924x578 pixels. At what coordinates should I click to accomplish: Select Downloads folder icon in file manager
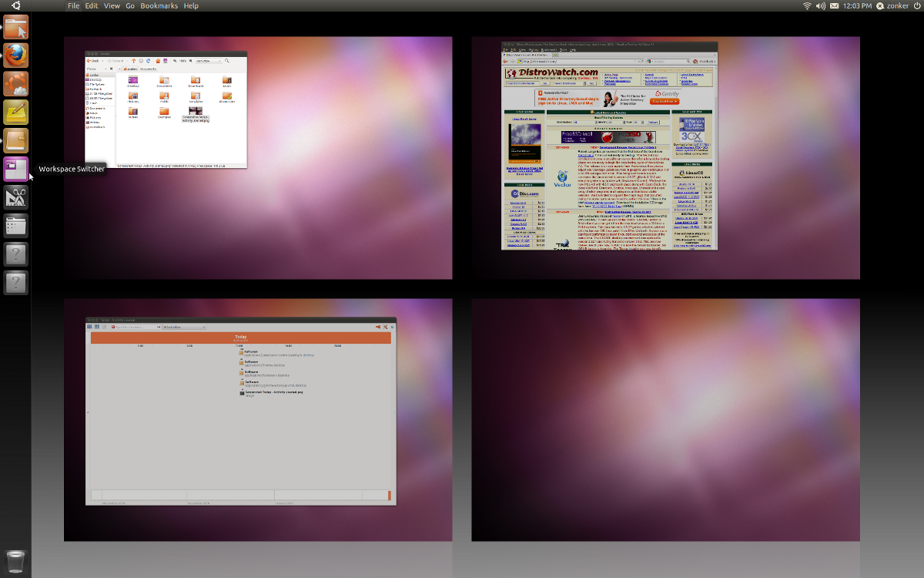click(x=196, y=82)
